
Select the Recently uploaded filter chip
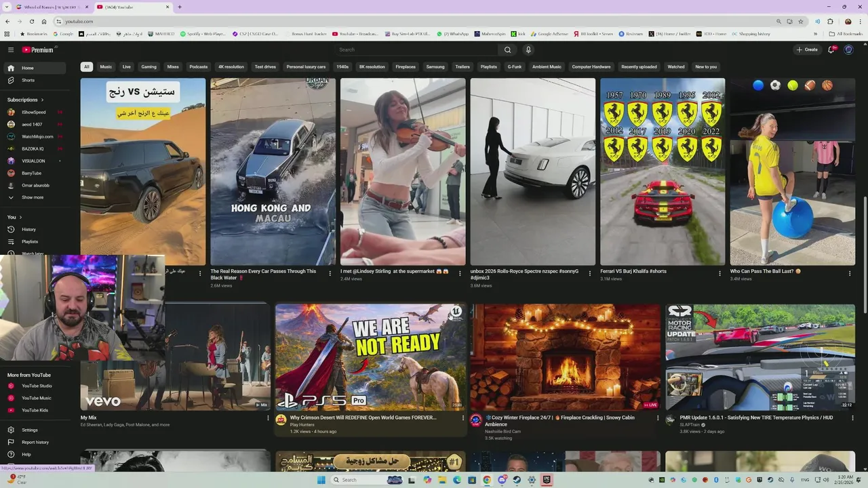pos(639,66)
